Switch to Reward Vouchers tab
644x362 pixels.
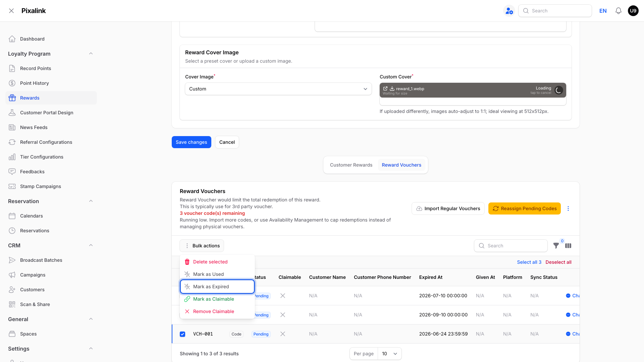point(401,165)
